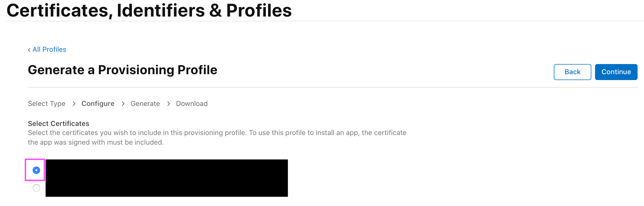Click the Configure step label
Viewport: 644px width, 206px height.
click(98, 104)
